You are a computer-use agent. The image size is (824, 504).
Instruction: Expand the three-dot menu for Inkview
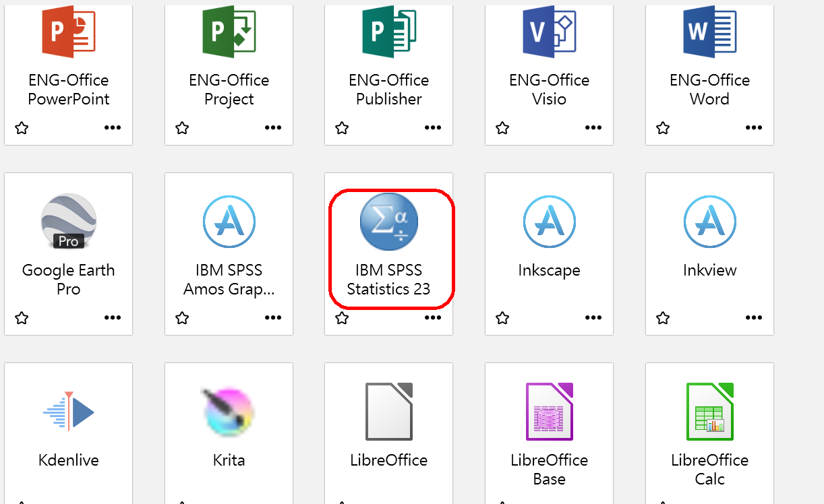coord(753,318)
